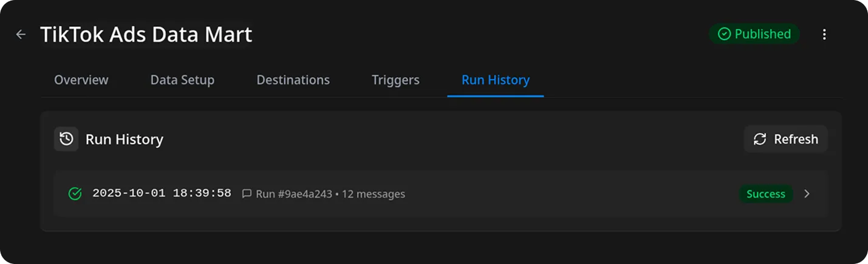This screenshot has height=264, width=868.
Task: Click the Published badge checkmark icon
Action: 724,34
